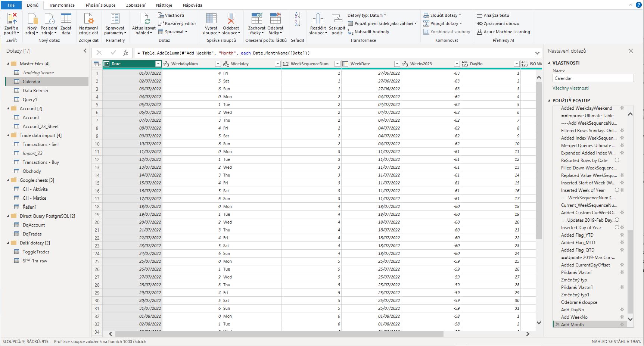Click the Všechny vlastnosti link
Viewport: 644px width, 346px height.
pos(570,88)
